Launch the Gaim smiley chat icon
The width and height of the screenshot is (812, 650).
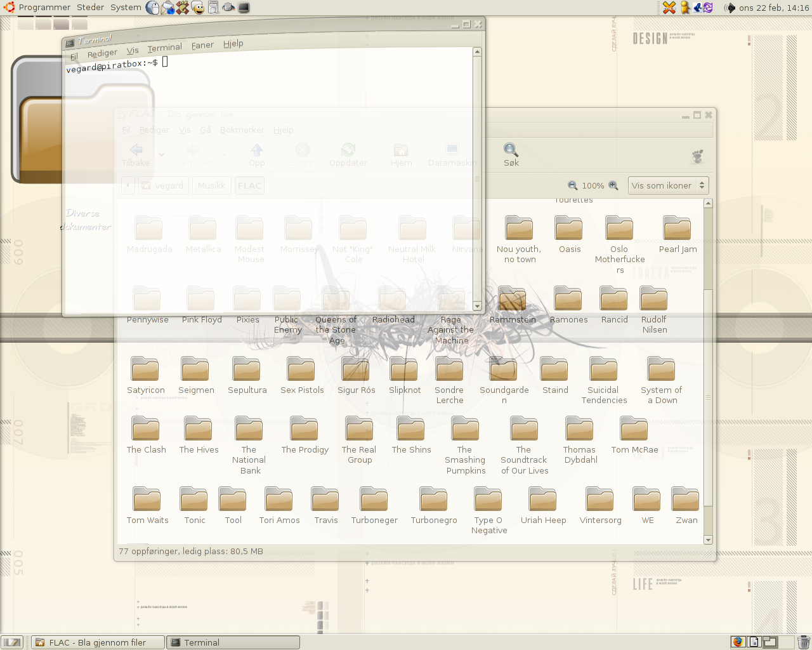point(198,8)
